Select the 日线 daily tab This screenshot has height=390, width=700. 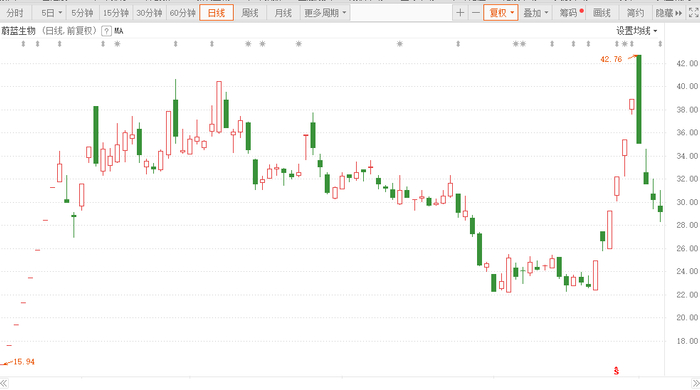coord(217,13)
